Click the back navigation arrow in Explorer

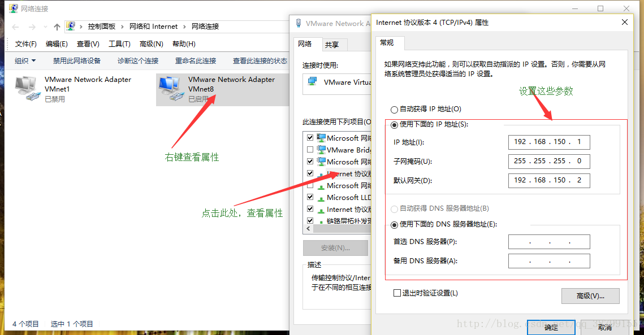point(16,27)
